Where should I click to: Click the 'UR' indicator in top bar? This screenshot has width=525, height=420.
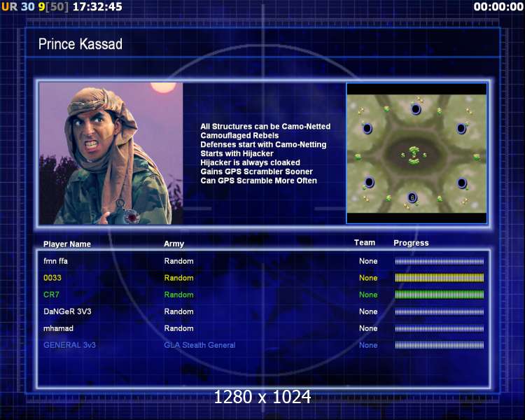9,6
